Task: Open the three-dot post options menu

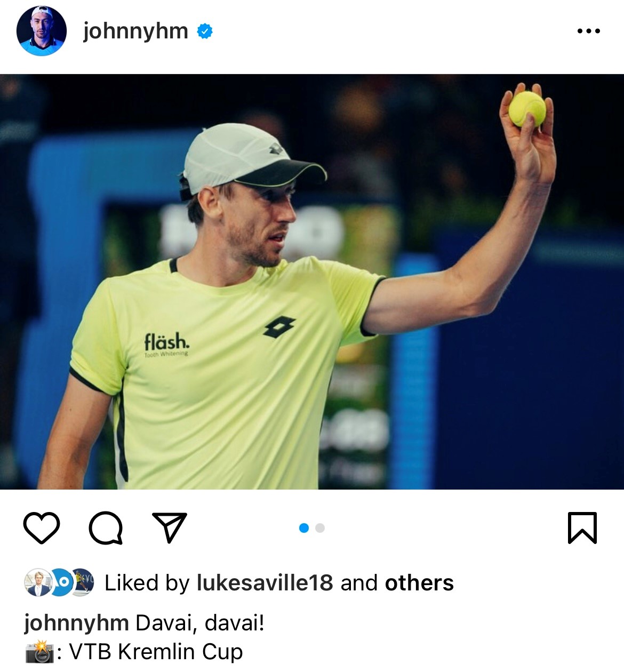Action: pyautogui.click(x=589, y=31)
